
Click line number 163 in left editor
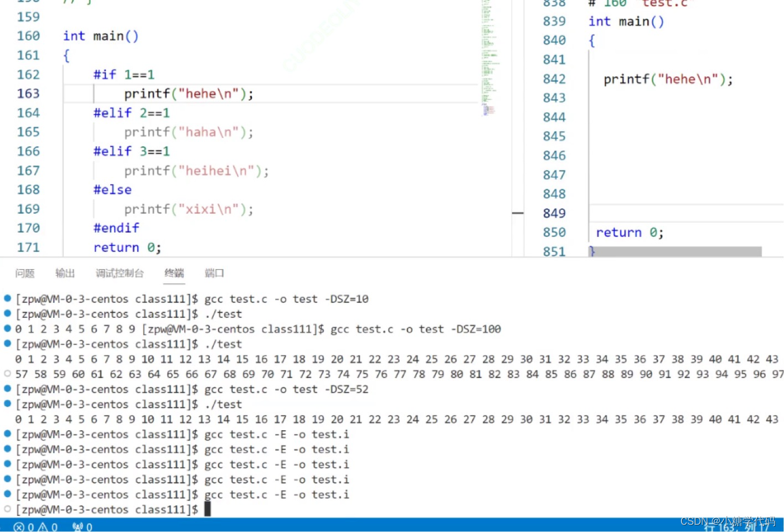pyautogui.click(x=28, y=94)
